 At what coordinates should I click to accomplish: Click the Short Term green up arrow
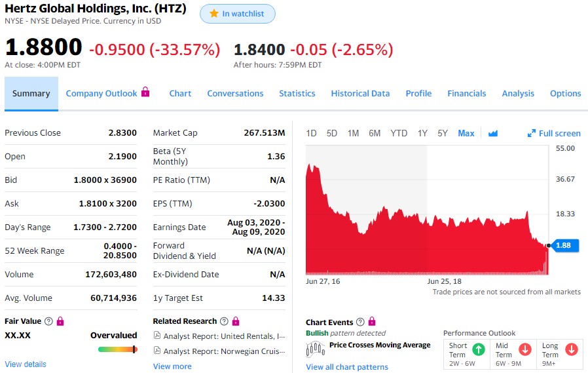pyautogui.click(x=479, y=349)
